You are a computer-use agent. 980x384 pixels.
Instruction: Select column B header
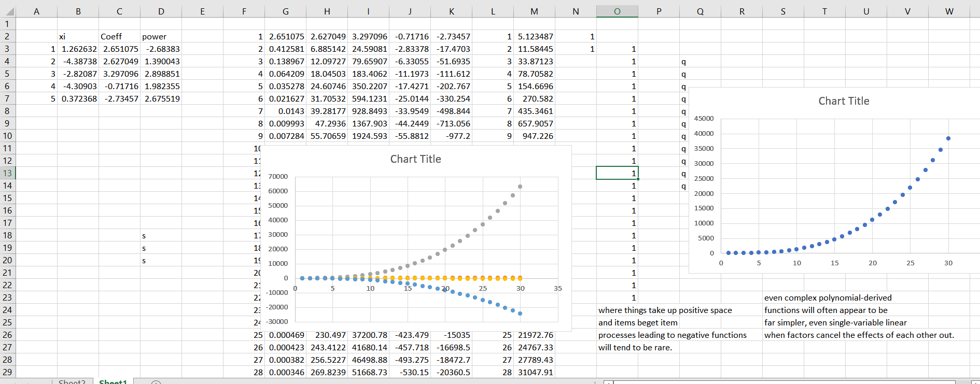[78, 11]
